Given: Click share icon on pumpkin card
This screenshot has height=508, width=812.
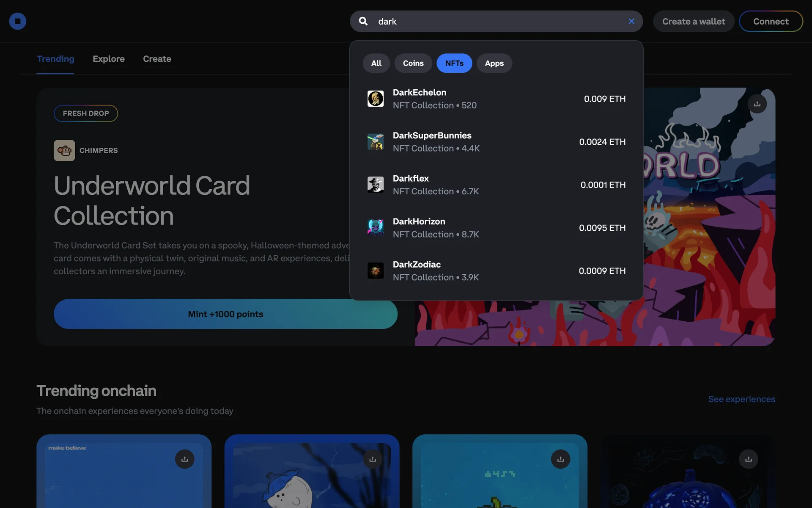Looking at the screenshot, I should 749,459.
